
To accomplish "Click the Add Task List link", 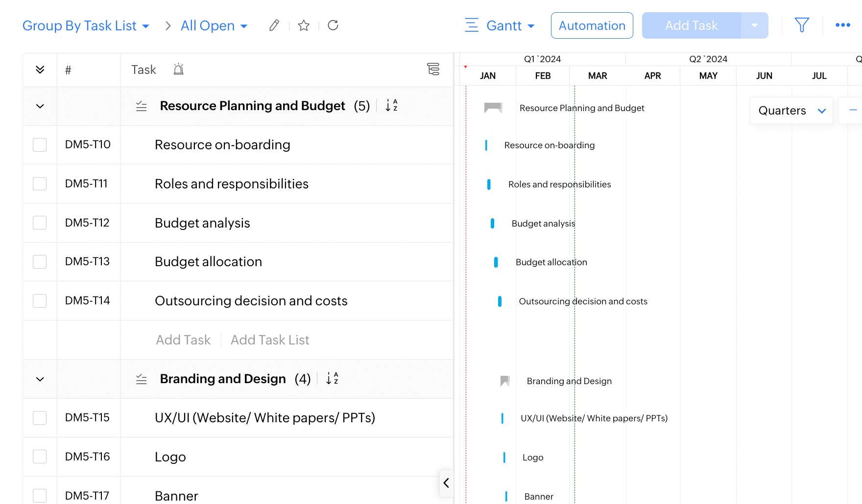I will pyautogui.click(x=270, y=340).
